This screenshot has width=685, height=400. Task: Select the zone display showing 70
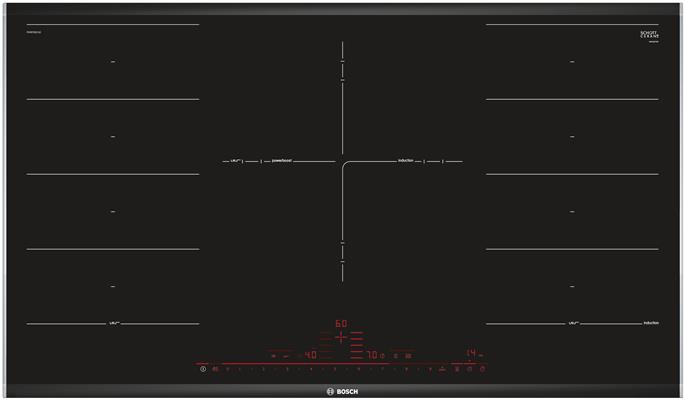[x=372, y=355]
